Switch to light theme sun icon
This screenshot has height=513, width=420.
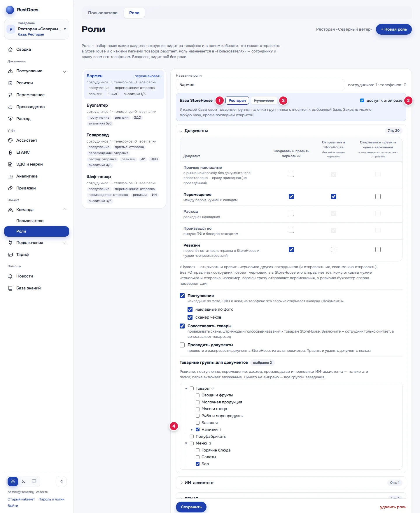coord(13,482)
